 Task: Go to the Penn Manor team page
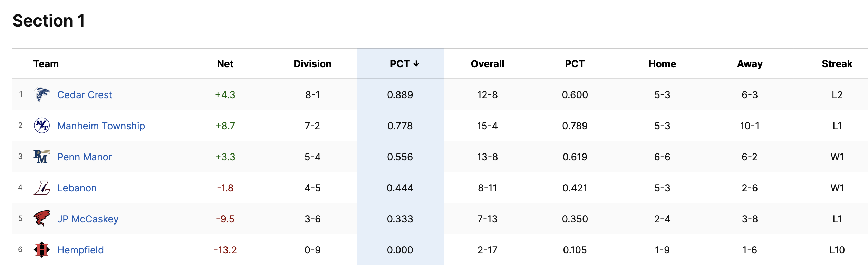(x=85, y=157)
